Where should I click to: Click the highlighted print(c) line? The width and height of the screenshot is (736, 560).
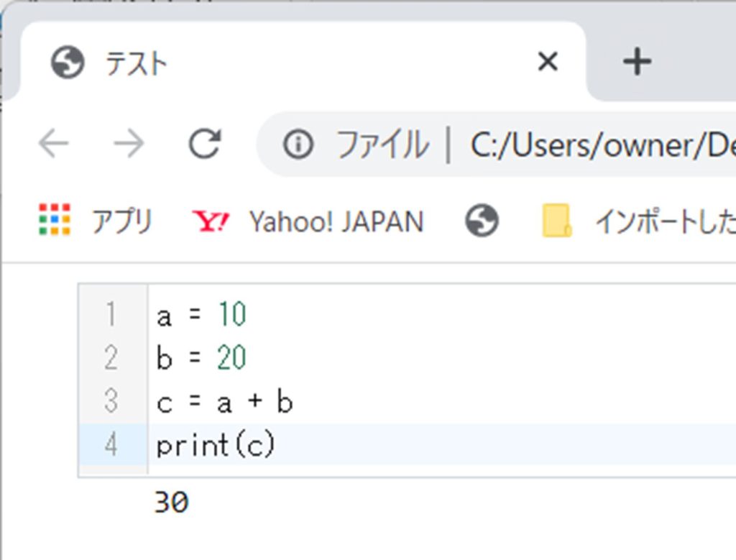click(x=216, y=446)
